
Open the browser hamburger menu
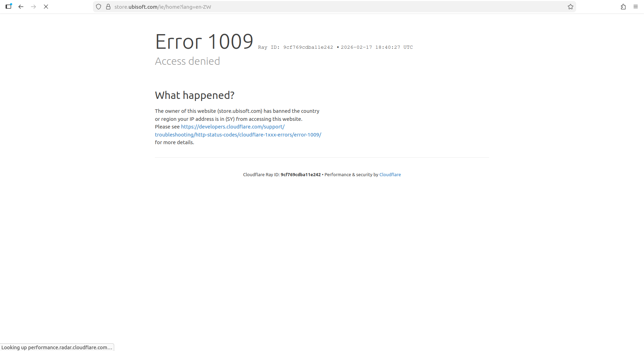coord(636,7)
